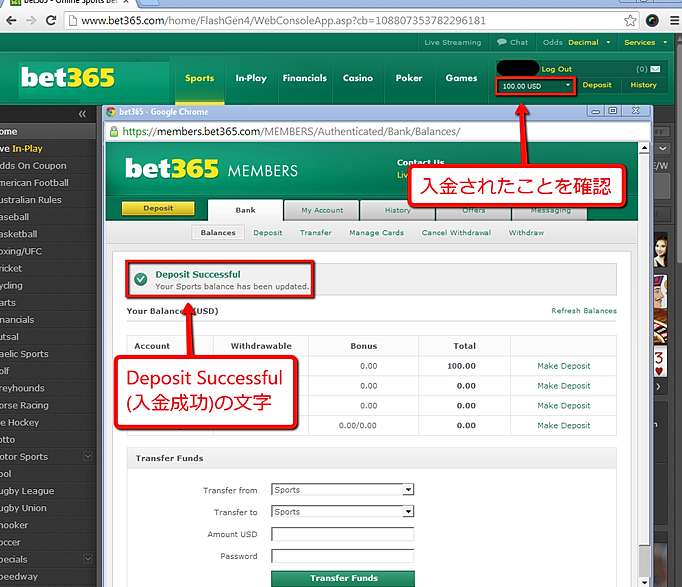682x587 pixels.
Task: Open the Transfer sub-menu link
Action: (x=316, y=233)
